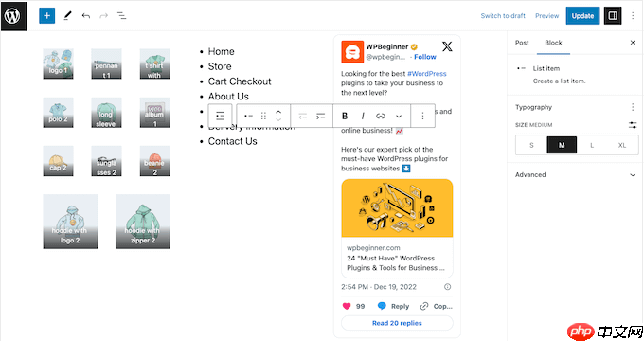This screenshot has width=644, height=341.
Task: Open the wpbeginner.com article card image
Action: coord(397,207)
